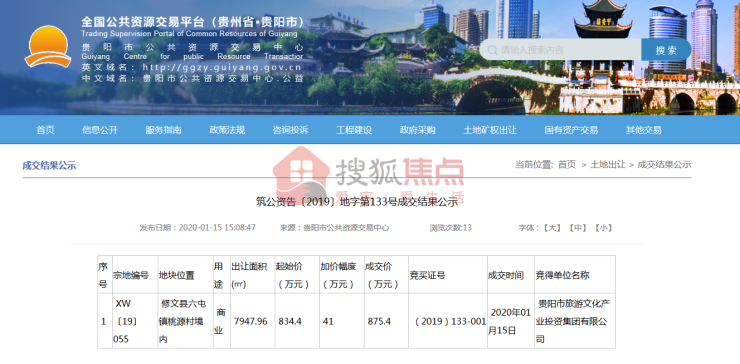Click 首页 breadcrumb link
The width and height of the screenshot is (740, 364).
tap(567, 165)
